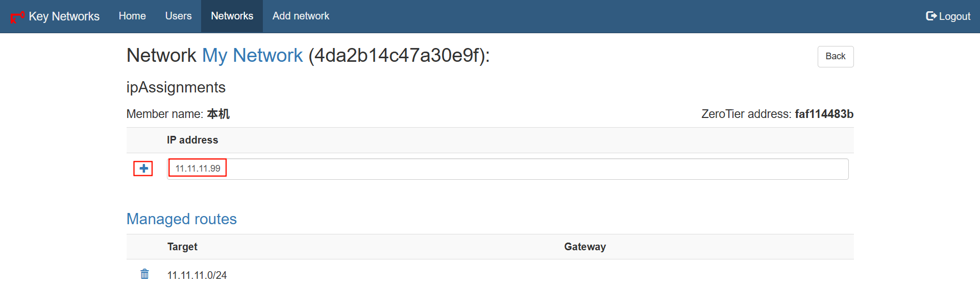Select the 11.11.11.0/24 route entry
The height and width of the screenshot is (286, 980).
click(x=197, y=275)
